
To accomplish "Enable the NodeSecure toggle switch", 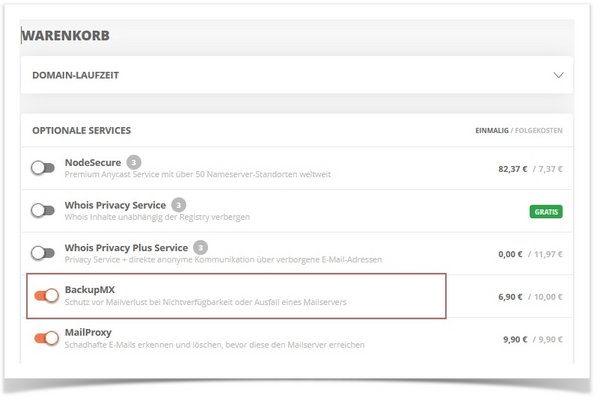I will click(x=43, y=168).
